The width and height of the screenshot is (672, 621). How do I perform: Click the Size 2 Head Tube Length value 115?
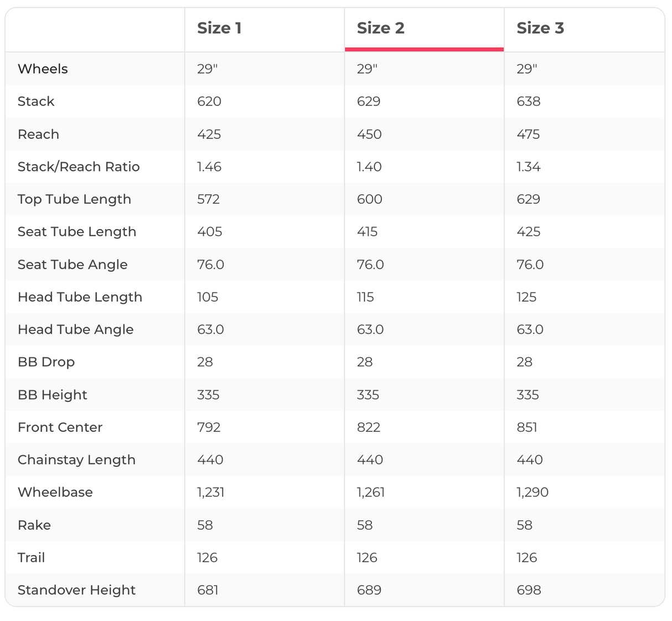point(365,297)
